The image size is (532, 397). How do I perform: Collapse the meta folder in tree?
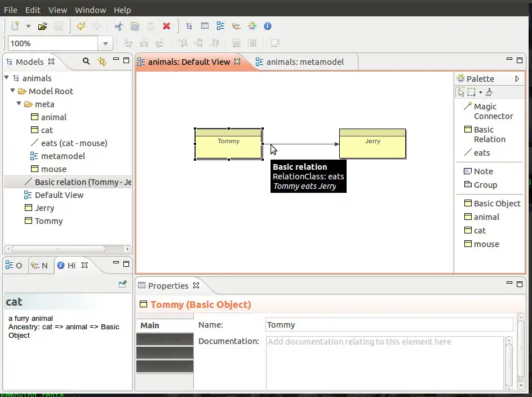pos(19,104)
